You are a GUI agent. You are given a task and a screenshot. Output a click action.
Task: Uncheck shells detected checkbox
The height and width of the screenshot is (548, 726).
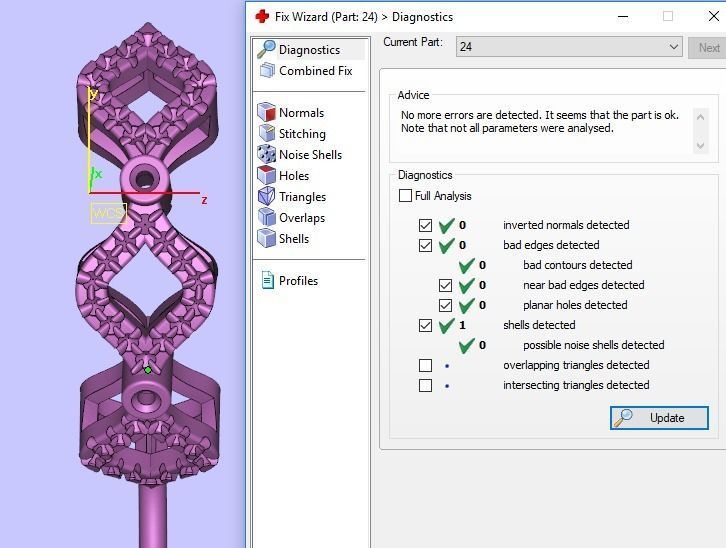click(425, 325)
